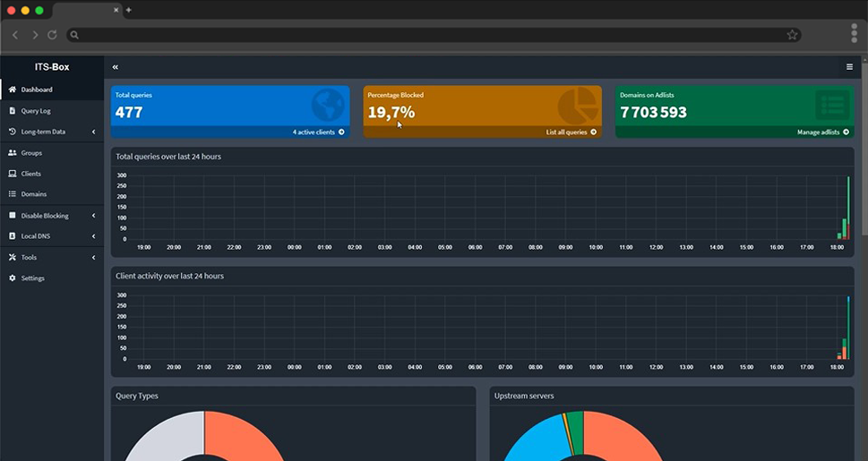Screen dimensions: 868x461
Task: Click search icon in address bar
Action: pos(74,35)
